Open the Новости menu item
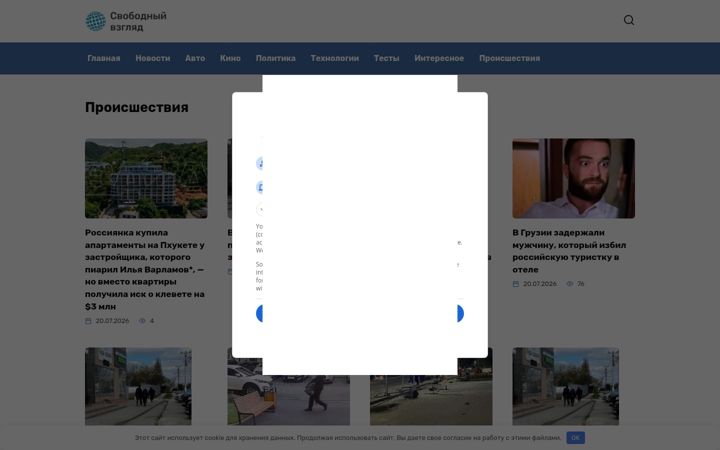This screenshot has width=720, height=450. (x=152, y=58)
